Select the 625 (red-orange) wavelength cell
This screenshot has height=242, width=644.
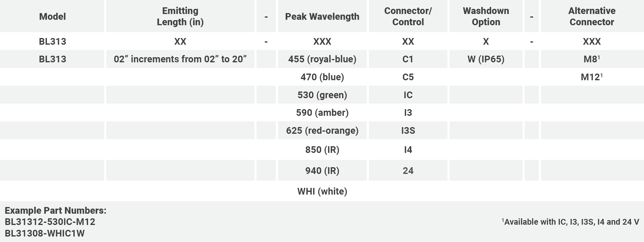pyautogui.click(x=322, y=130)
